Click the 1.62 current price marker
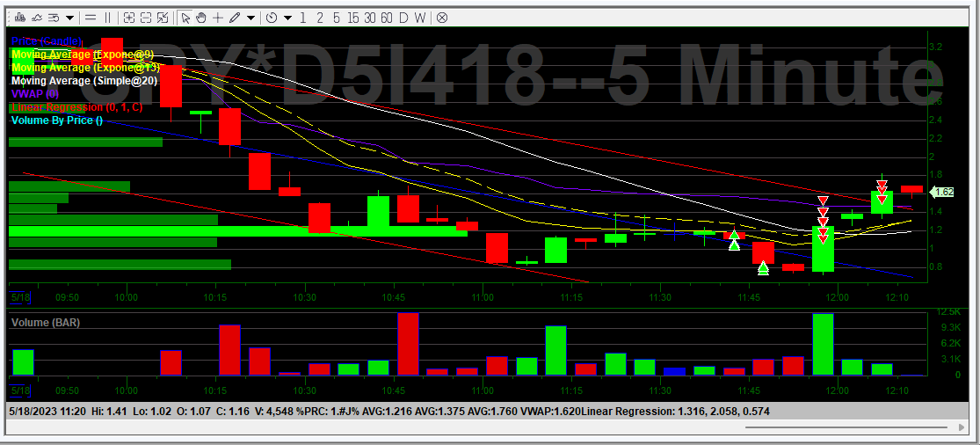 [x=942, y=192]
